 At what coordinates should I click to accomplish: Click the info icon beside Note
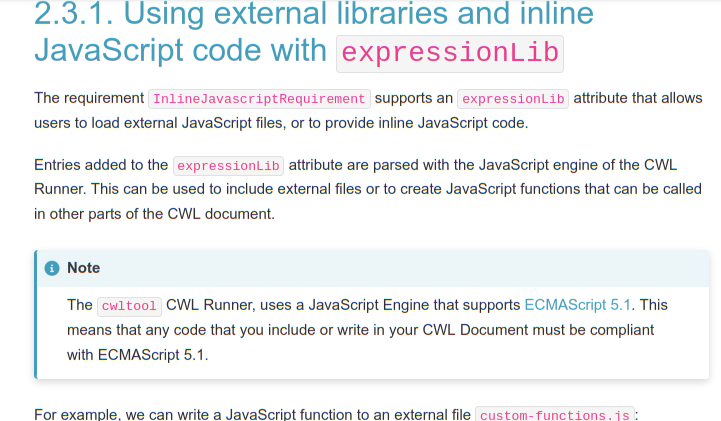point(52,268)
